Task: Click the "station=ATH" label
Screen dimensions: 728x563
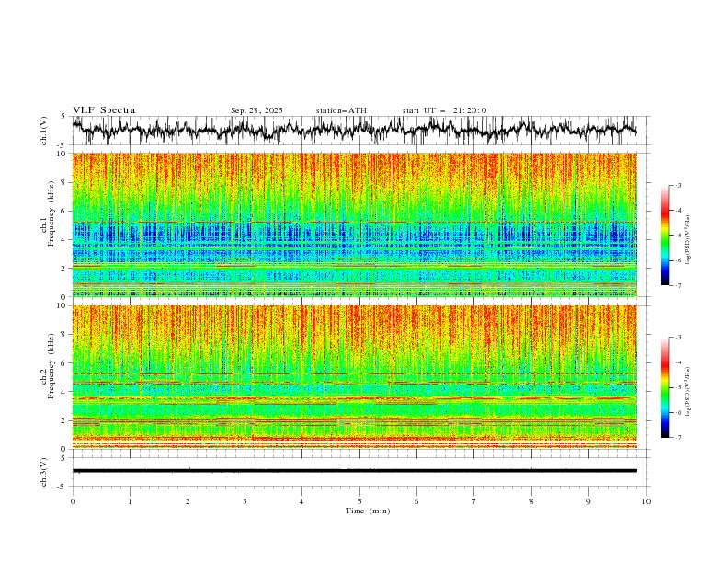Action: 341,110
